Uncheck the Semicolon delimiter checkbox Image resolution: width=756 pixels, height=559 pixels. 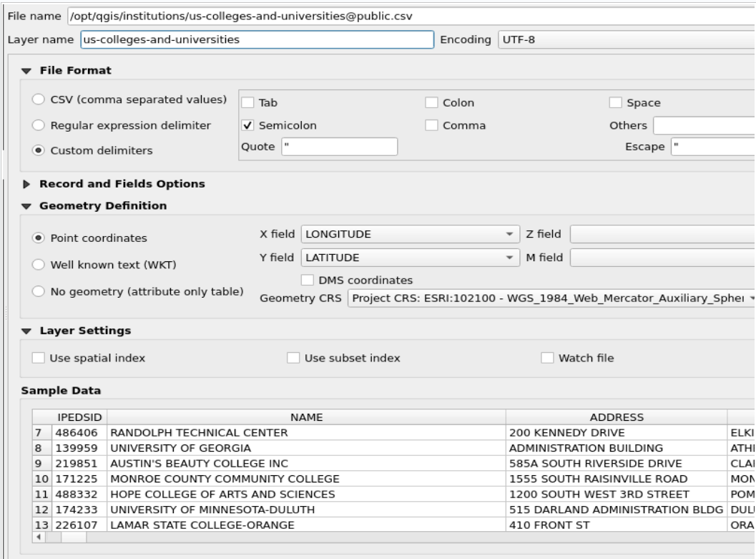coord(248,125)
